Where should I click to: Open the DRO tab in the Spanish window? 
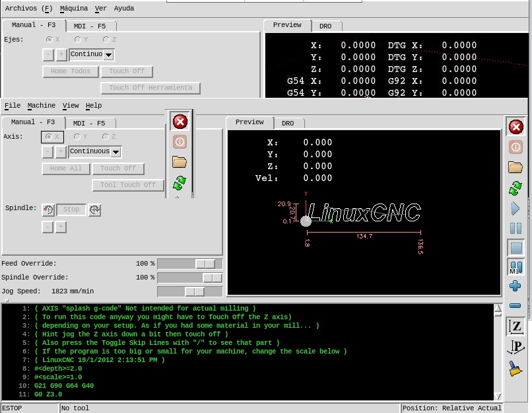[325, 26]
